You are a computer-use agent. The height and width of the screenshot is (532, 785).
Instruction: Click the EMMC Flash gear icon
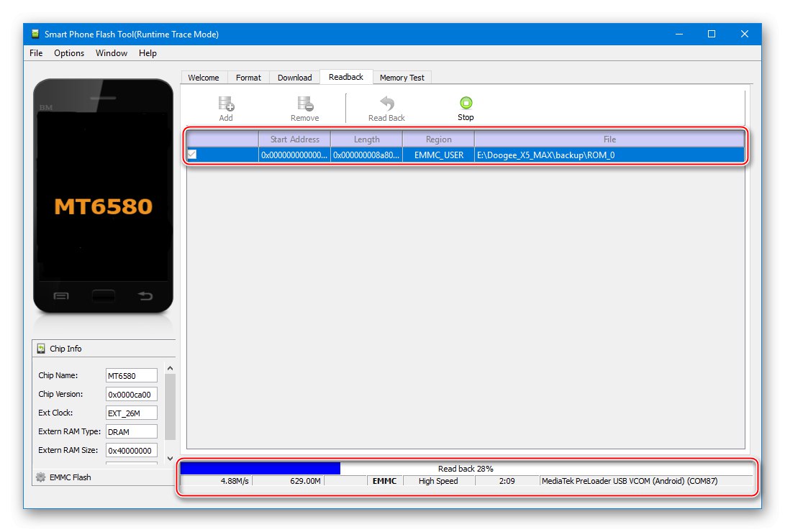(41, 477)
